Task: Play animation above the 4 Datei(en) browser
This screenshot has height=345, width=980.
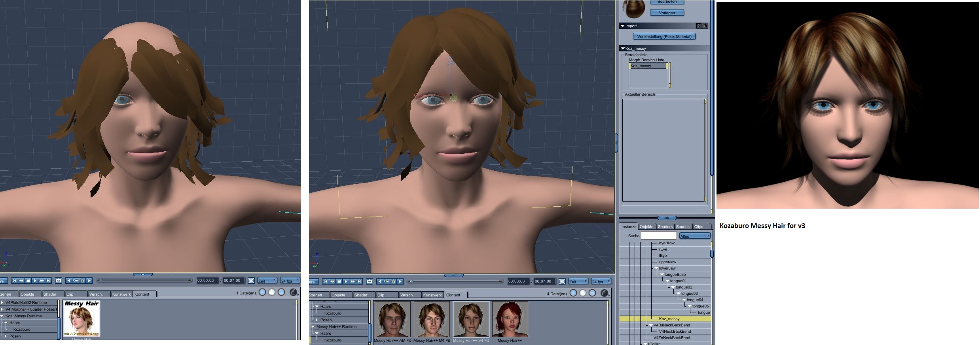Action: pos(346,281)
